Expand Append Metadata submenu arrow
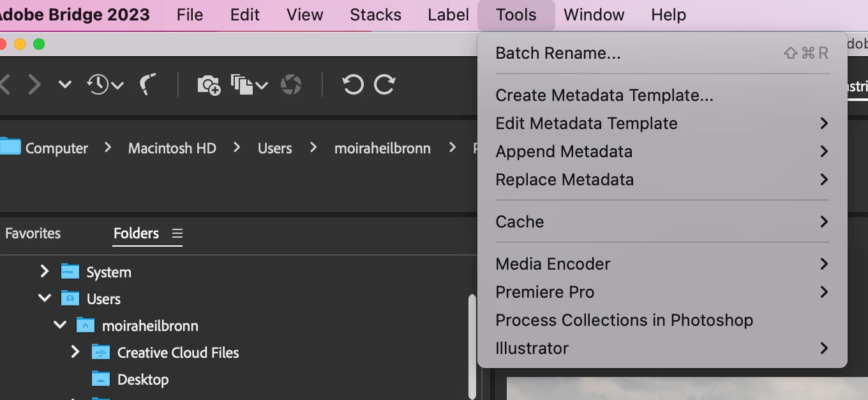The image size is (868, 400). (824, 151)
